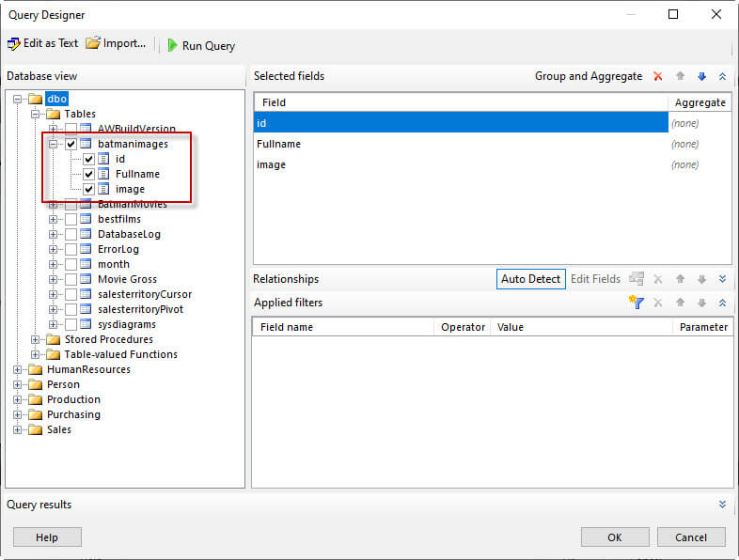Viewport: 739px width, 560px height.
Task: Select the Movie Gross table name
Action: (127, 279)
